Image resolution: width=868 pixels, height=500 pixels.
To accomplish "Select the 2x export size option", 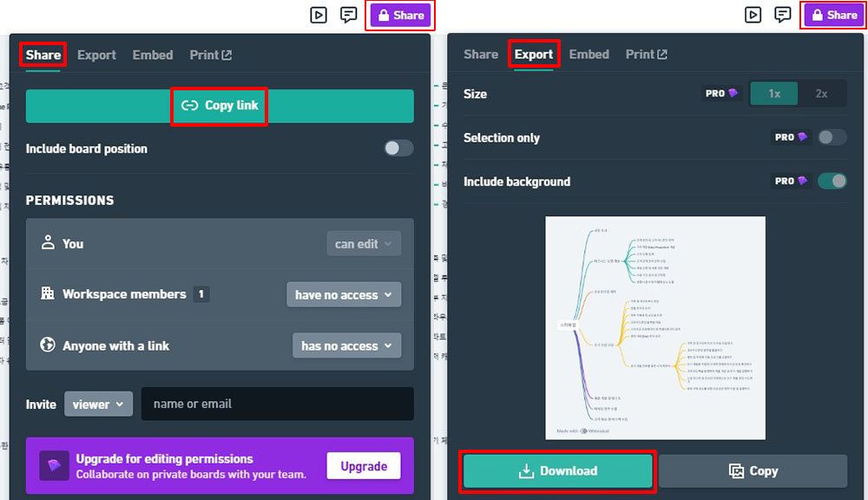I will click(x=821, y=94).
